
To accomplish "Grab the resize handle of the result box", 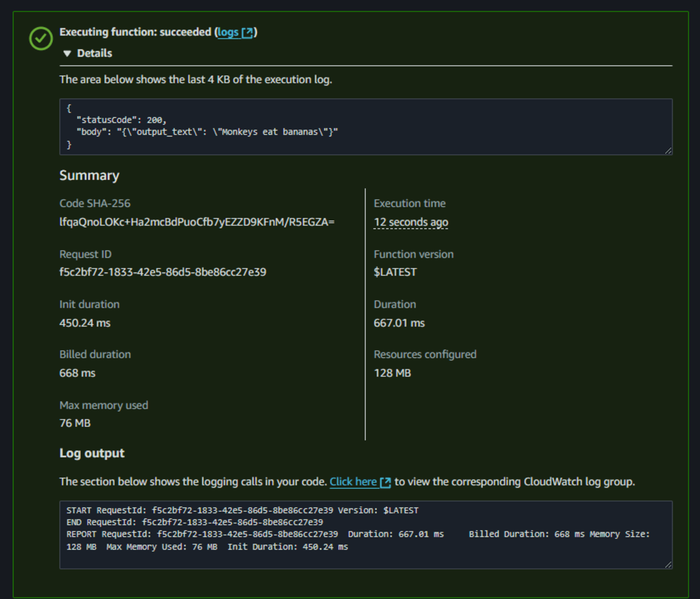I will (668, 150).
